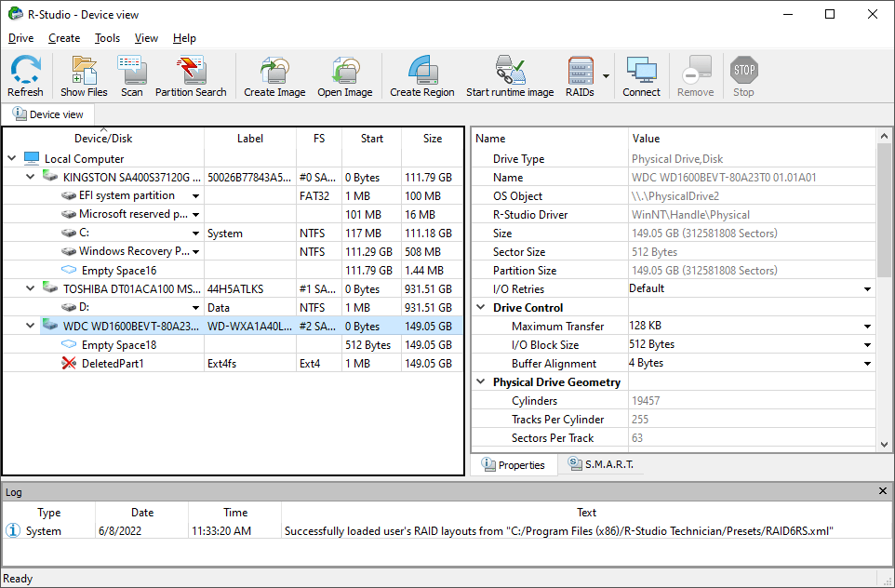
Task: Click the Local Computer monitor icon
Action: pos(32,158)
